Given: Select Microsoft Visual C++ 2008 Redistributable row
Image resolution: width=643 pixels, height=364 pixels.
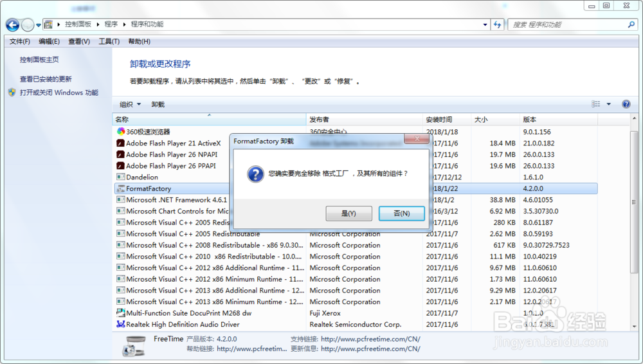Looking at the screenshot, I should [355, 245].
